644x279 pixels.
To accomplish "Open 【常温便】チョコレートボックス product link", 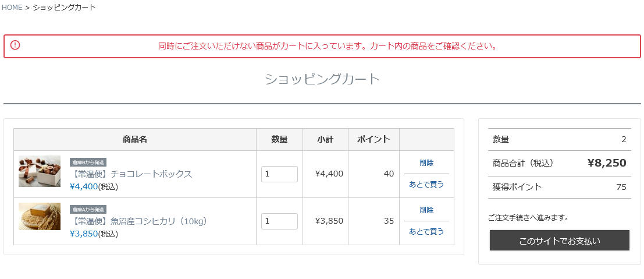I will click(x=131, y=174).
